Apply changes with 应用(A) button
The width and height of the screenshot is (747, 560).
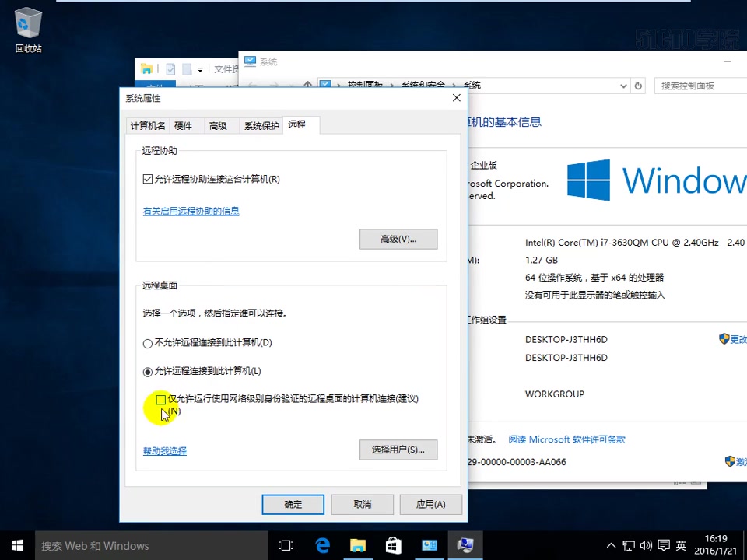point(430,504)
